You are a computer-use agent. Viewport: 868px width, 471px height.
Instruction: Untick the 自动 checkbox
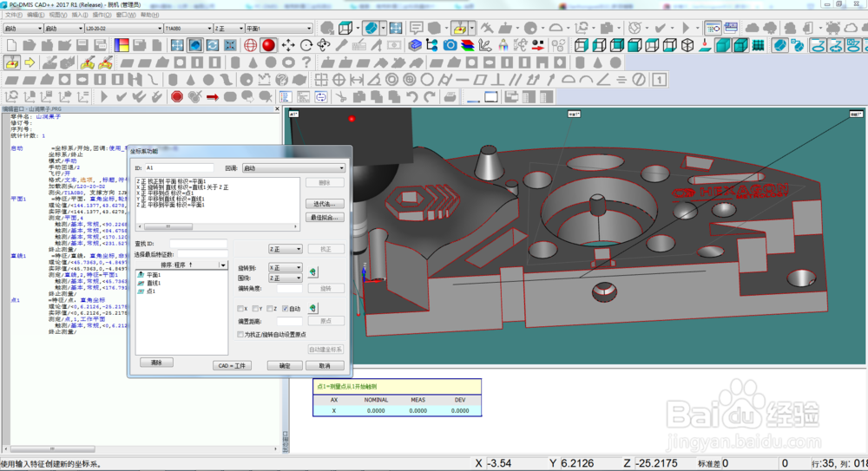(x=285, y=309)
